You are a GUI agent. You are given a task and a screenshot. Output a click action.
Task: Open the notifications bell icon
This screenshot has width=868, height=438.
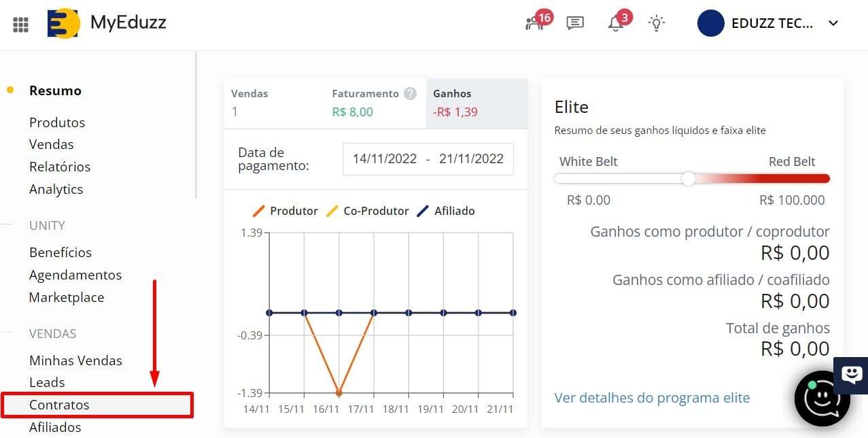pos(615,24)
